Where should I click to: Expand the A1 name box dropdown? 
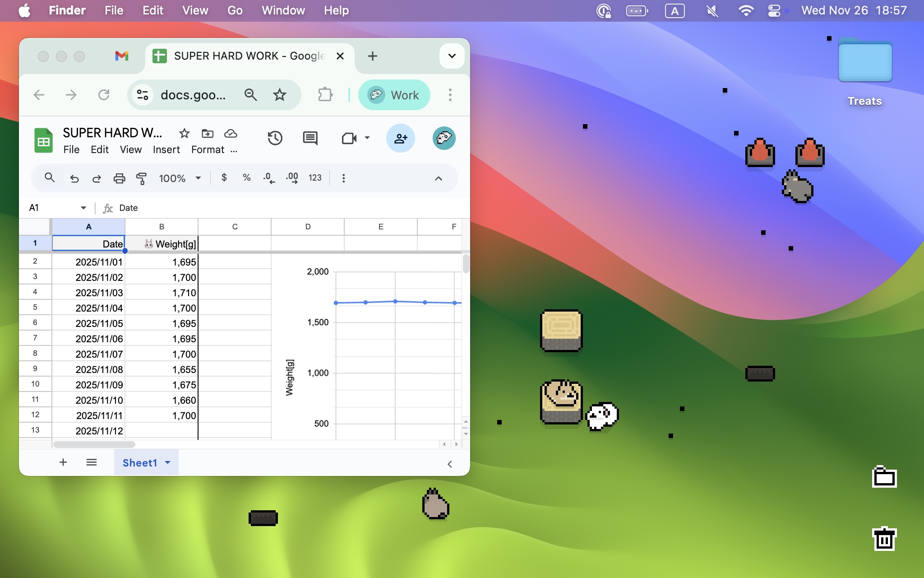[83, 208]
